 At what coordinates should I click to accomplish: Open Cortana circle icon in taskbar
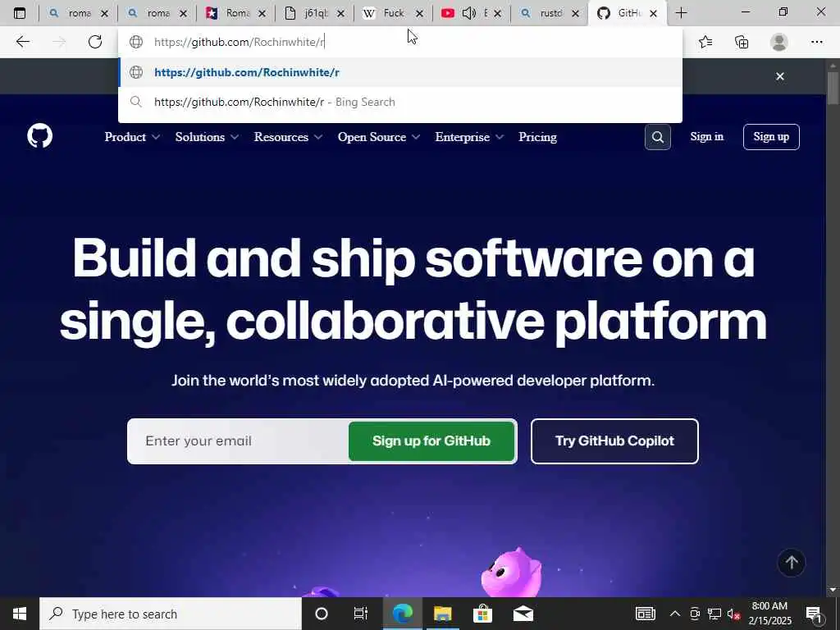click(322, 614)
